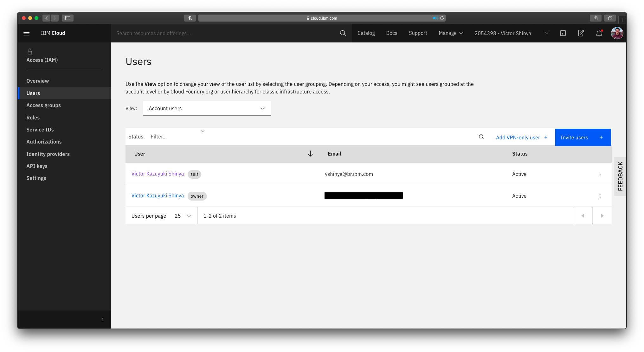The image size is (644, 352).
Task: Open Service IDs sidebar item
Action: pyautogui.click(x=40, y=130)
